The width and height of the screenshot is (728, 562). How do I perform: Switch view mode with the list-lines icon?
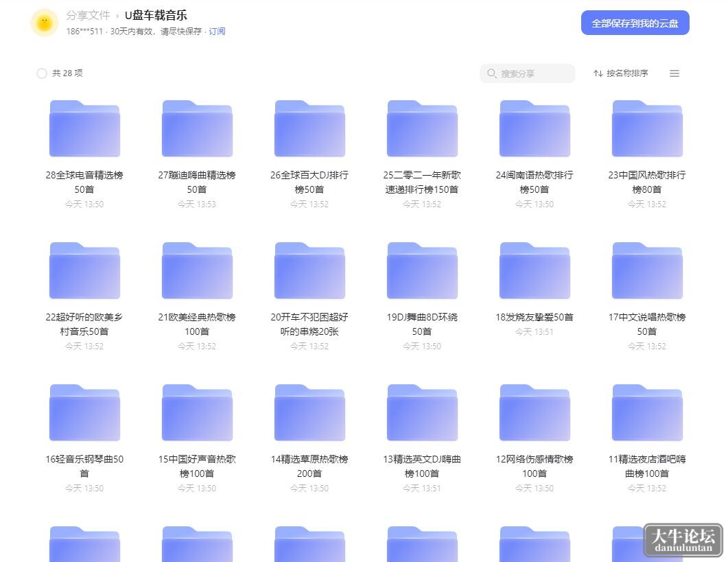674,73
